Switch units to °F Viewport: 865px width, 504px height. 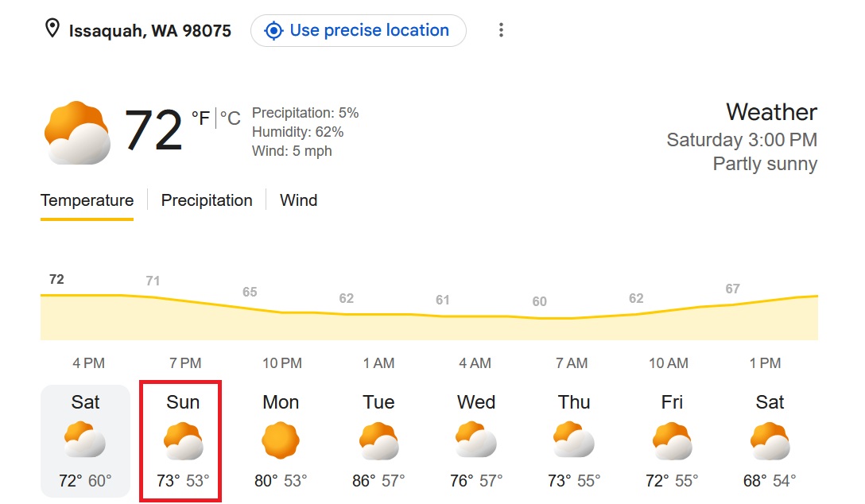pyautogui.click(x=201, y=118)
